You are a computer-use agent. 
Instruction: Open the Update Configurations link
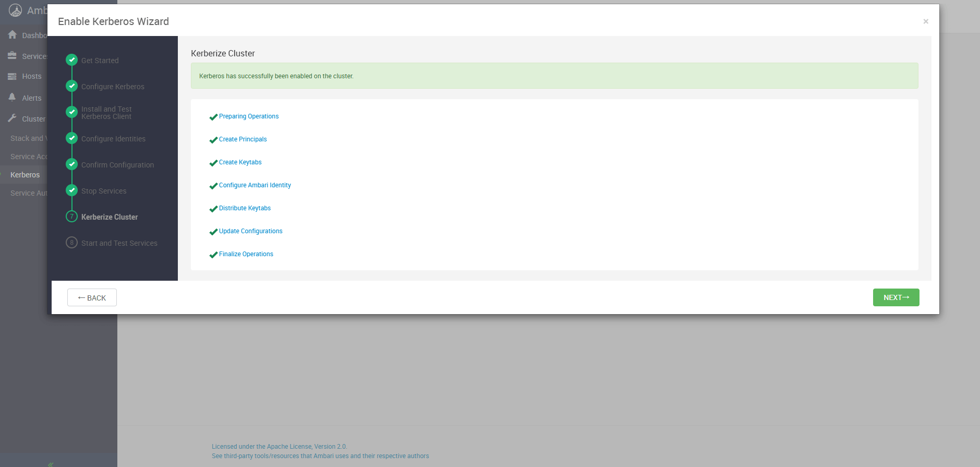click(251, 231)
